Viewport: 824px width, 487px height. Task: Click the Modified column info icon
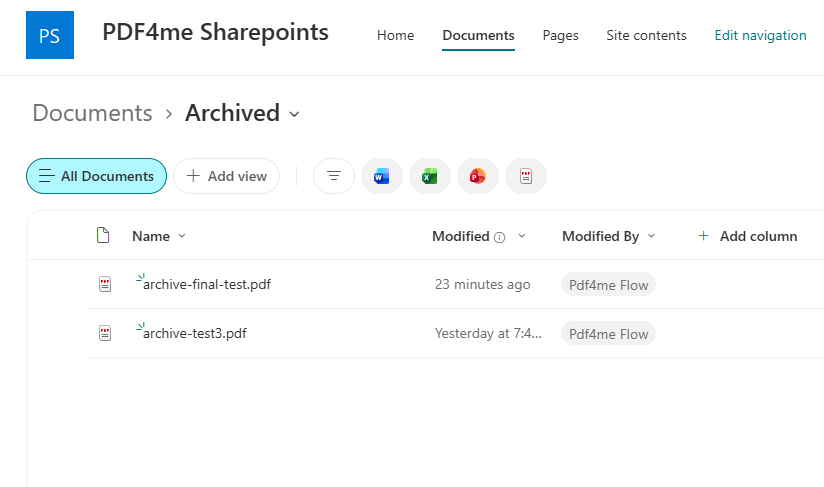tap(500, 237)
